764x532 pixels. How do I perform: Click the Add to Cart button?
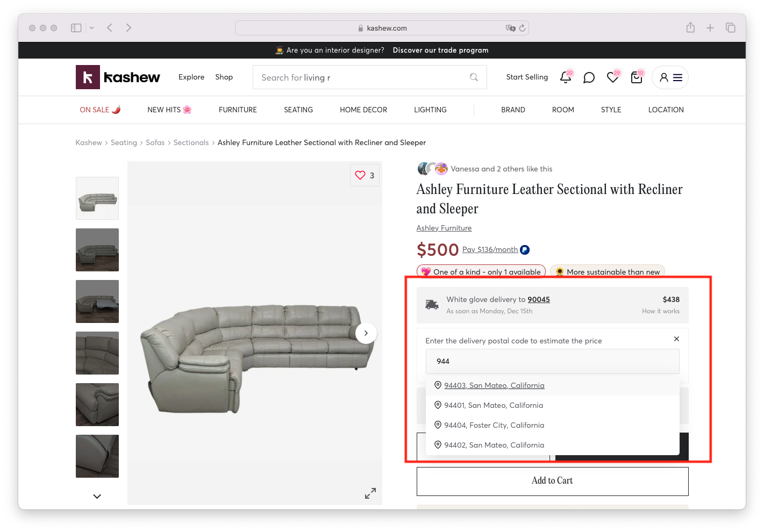click(x=552, y=481)
